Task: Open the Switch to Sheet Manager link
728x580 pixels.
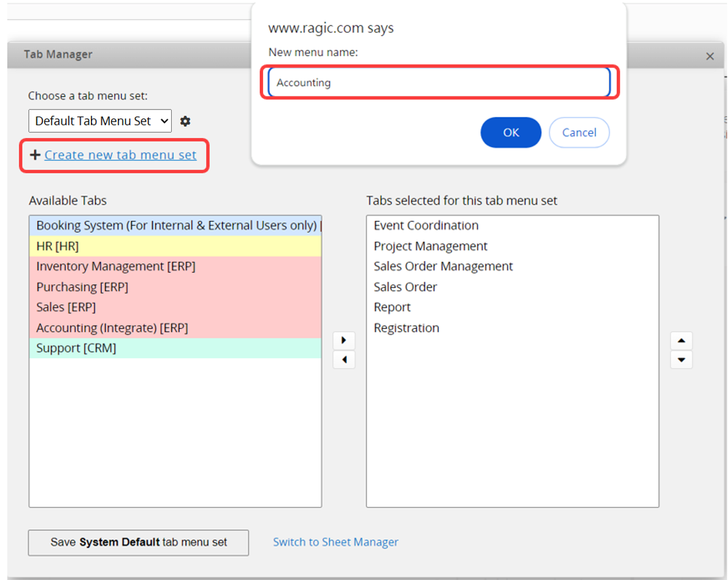Action: (x=336, y=542)
